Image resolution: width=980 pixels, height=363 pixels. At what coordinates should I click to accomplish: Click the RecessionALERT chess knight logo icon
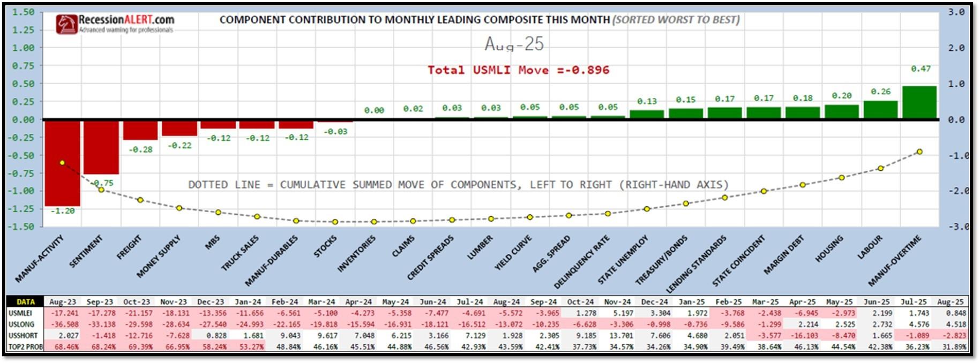pyautogui.click(x=66, y=24)
